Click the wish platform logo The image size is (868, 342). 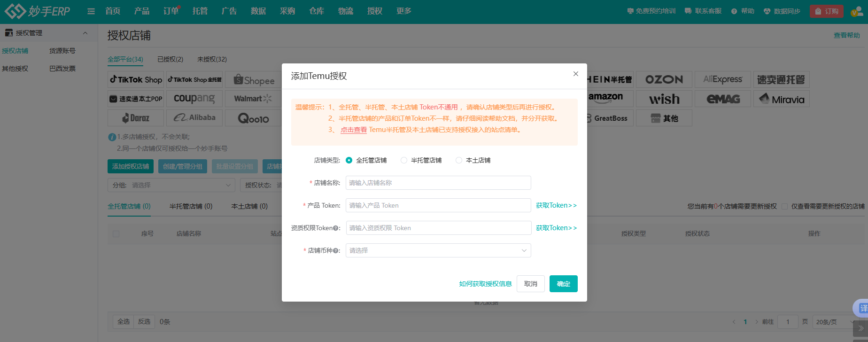pyautogui.click(x=664, y=99)
